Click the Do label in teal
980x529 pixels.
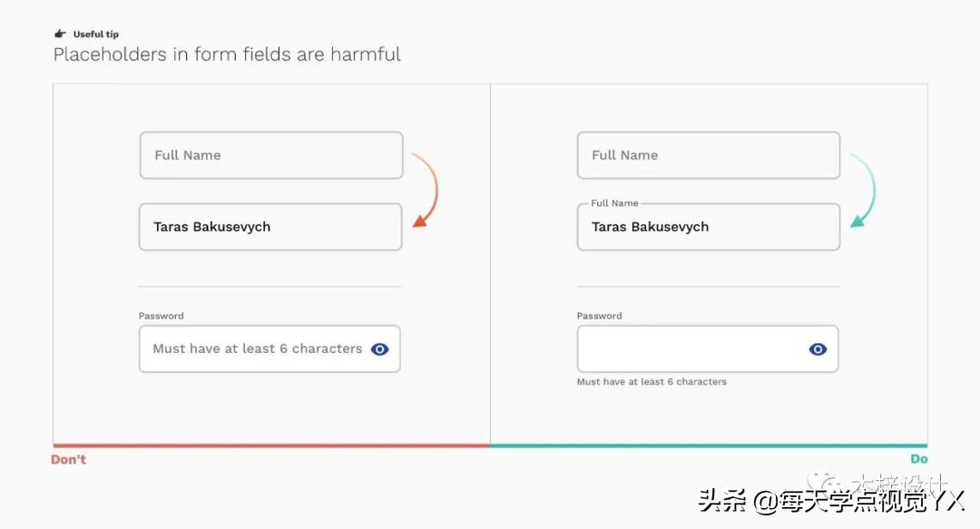(919, 458)
